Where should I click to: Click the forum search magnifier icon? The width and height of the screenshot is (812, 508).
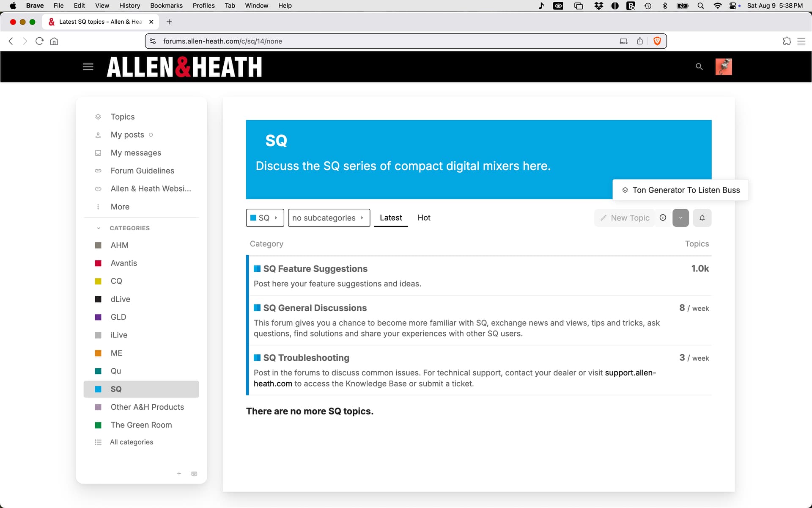coord(699,67)
